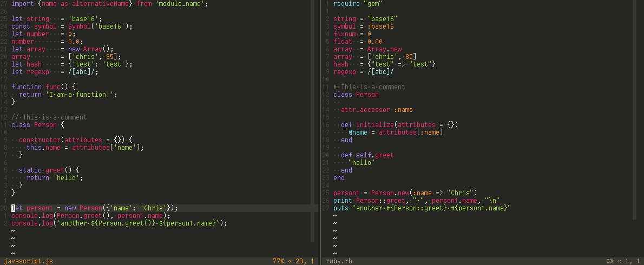Click the "symbol = :base16" line
644x265 pixels.
pyautogui.click(x=364, y=27)
